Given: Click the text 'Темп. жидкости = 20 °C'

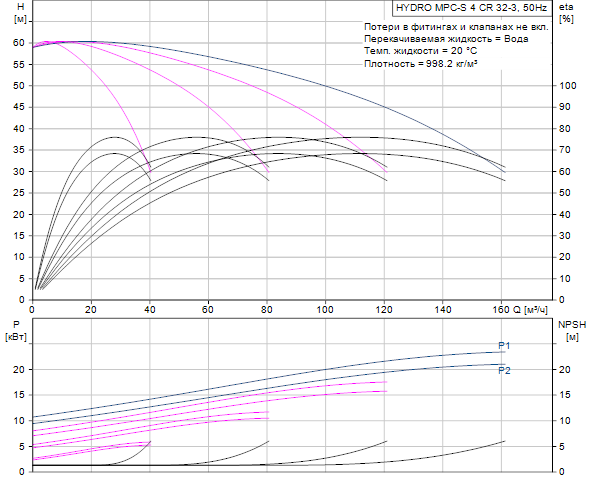Looking at the screenshot, I should 420,51.
